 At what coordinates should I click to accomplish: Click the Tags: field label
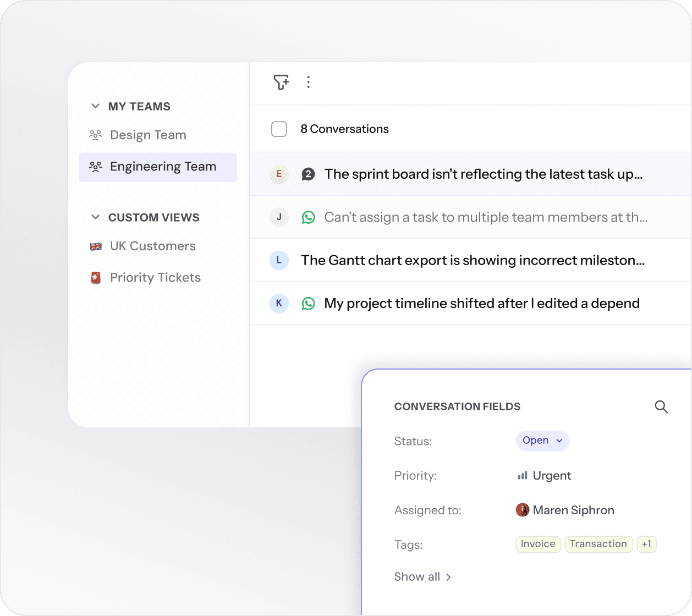point(408,545)
